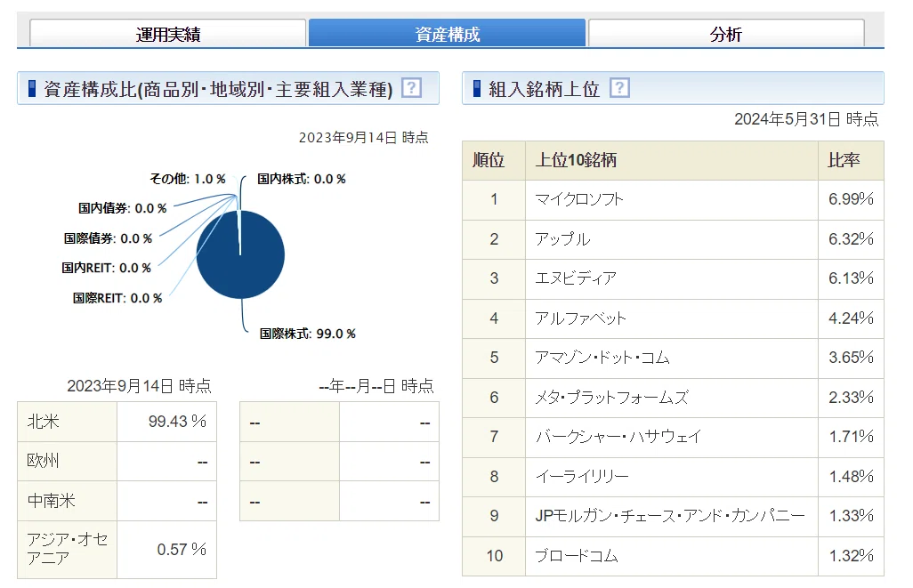Switch to the 分析 tab
The image size is (913, 588).
tap(726, 33)
